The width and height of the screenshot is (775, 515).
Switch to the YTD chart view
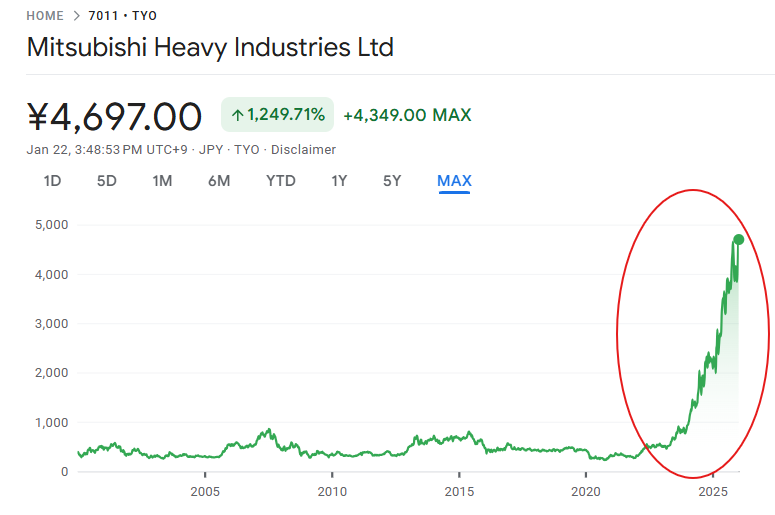click(x=281, y=181)
